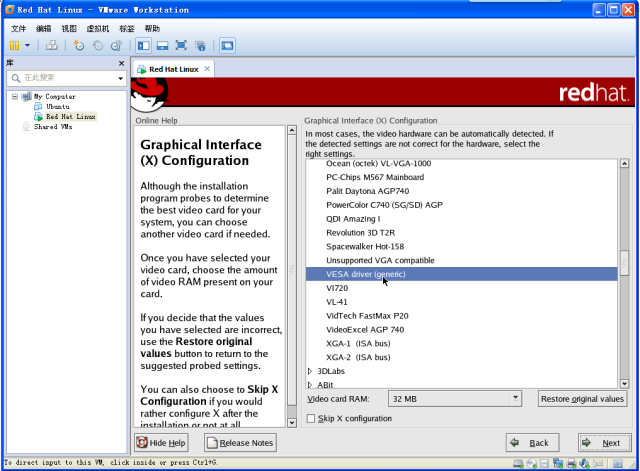
Task: Close the library panel with its X
Action: click(121, 63)
